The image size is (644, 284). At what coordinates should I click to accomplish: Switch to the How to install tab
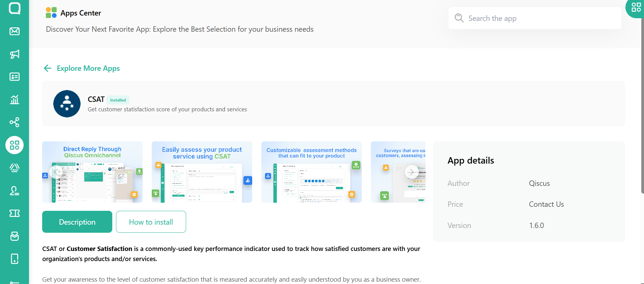coord(151,222)
